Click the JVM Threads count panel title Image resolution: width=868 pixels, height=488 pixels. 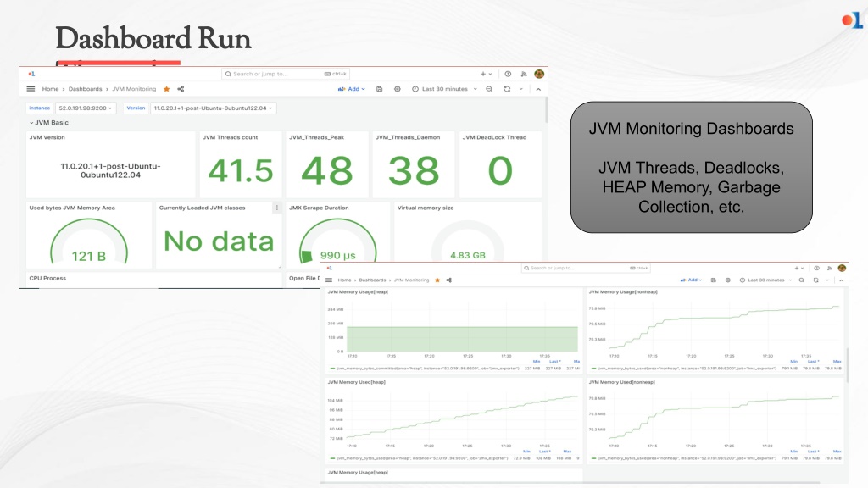[x=230, y=137]
